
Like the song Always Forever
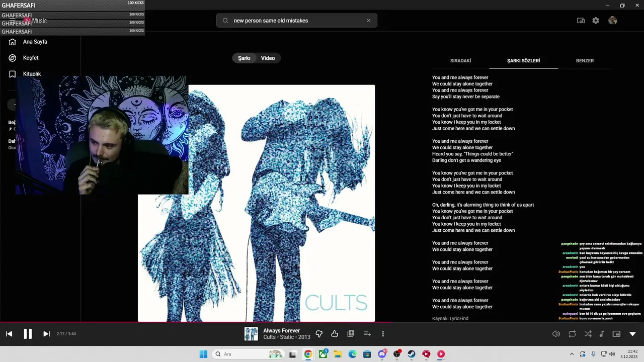[x=335, y=334]
